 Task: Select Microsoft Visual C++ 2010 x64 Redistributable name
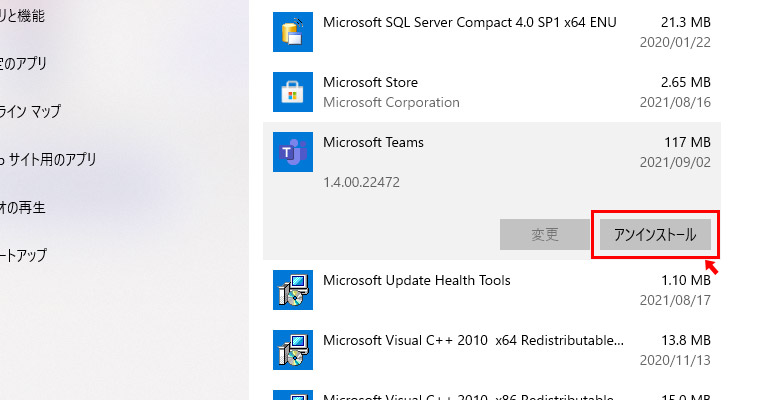click(x=474, y=340)
